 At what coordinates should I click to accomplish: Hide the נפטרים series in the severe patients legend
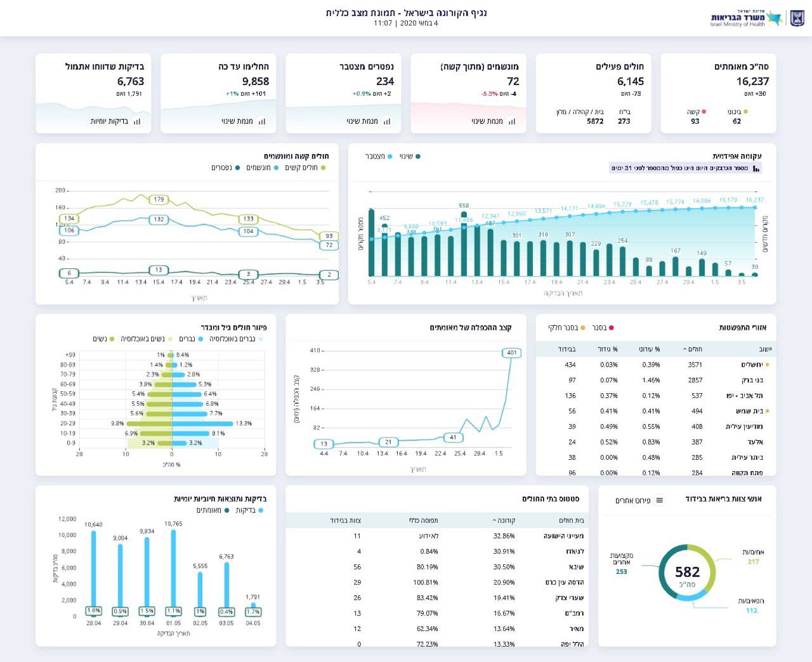(238, 168)
